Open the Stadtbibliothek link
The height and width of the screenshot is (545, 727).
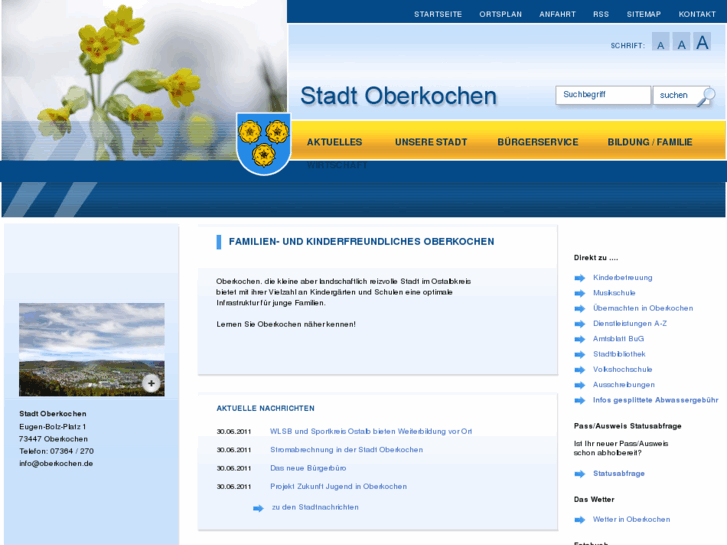[619, 354]
